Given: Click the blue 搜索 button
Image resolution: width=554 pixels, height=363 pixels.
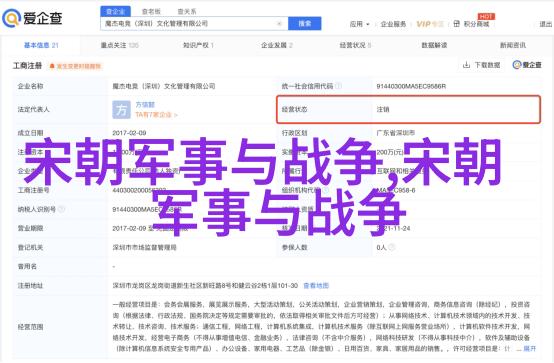Looking at the screenshot, I should tap(305, 24).
